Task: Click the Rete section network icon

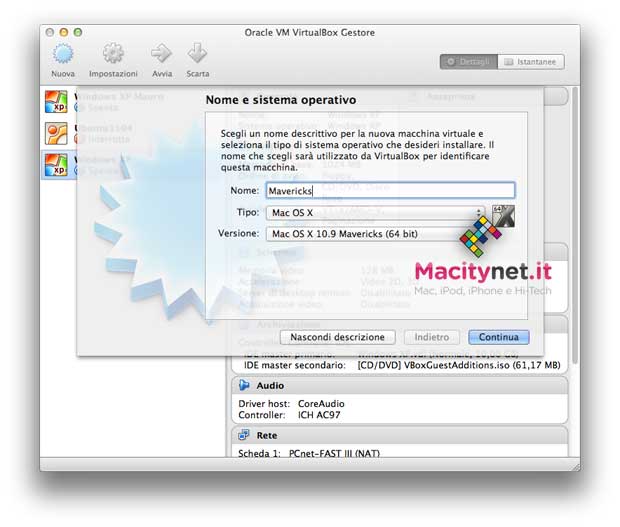Action: pos(244,435)
